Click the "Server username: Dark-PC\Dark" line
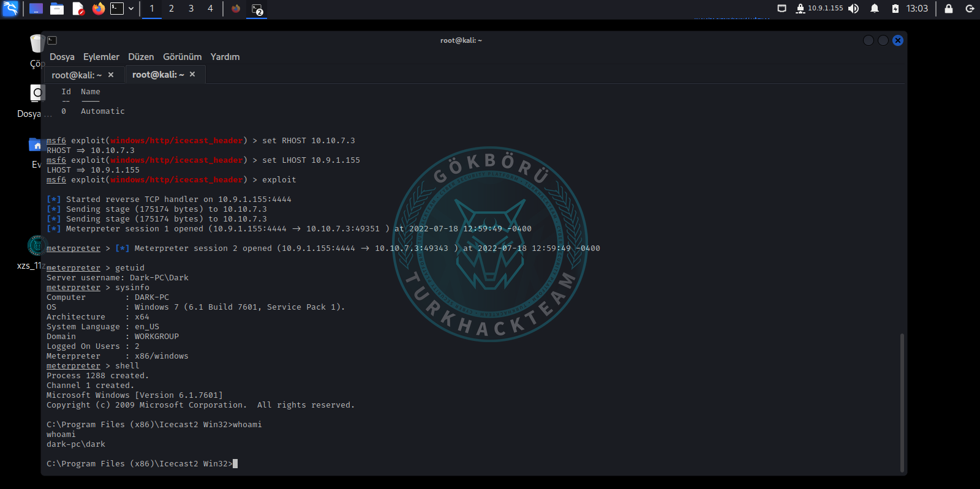Screen dimensions: 980x489 (118, 278)
